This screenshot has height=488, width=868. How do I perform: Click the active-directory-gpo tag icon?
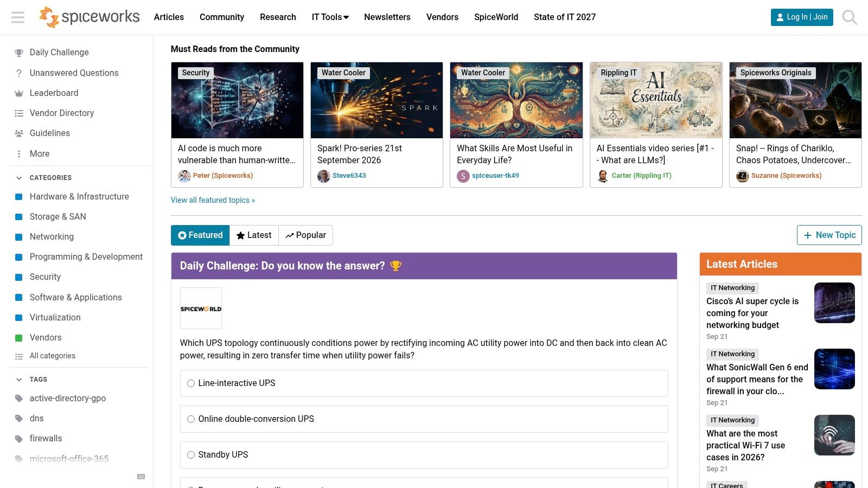click(19, 399)
